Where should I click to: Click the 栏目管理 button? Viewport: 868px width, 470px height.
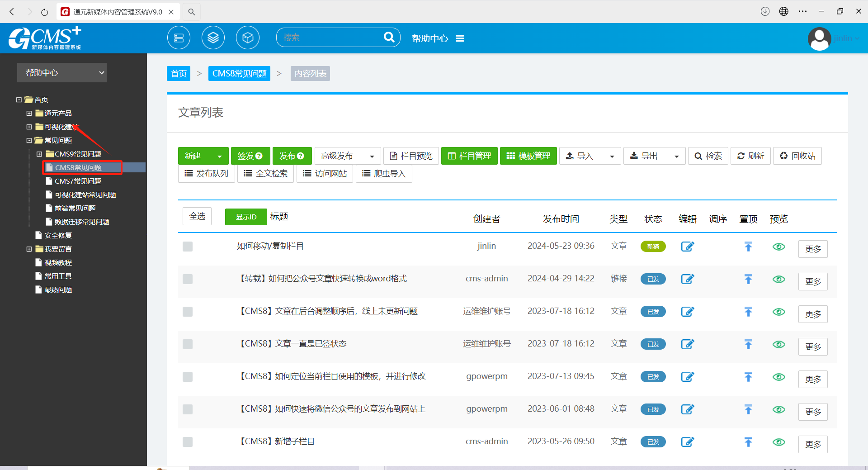[469, 156]
